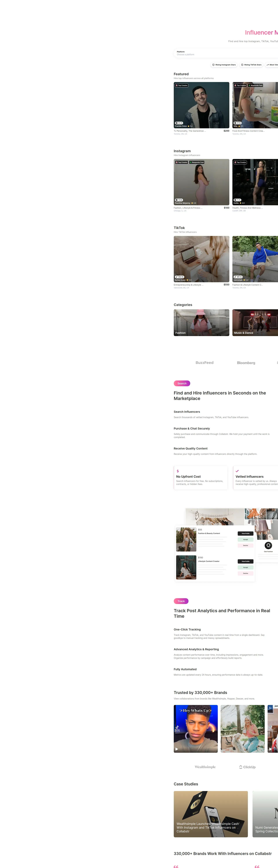The image size is (278, 868).
Task: Open 'Fashion, Lifestyle & Fitness' listing title
Action: tap(188, 208)
